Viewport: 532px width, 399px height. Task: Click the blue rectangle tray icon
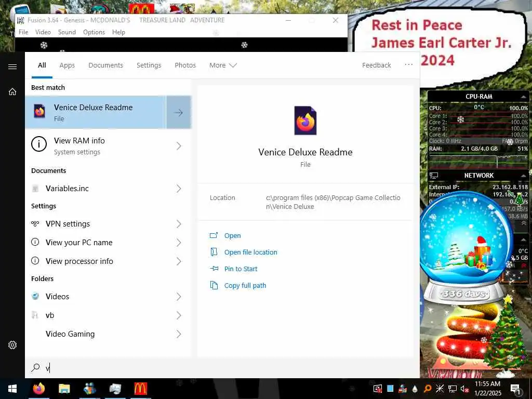(x=390, y=389)
